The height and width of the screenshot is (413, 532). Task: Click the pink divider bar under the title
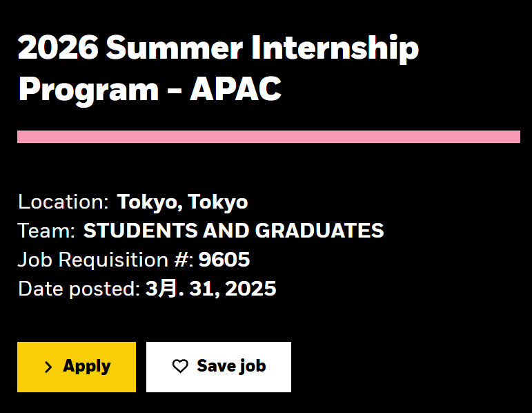point(268,137)
